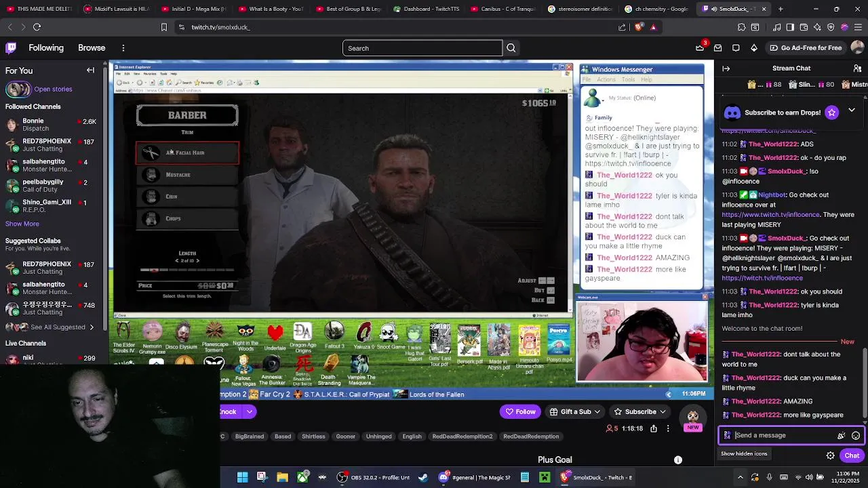Click Go Ad-Free for Free button

click(x=806, y=48)
